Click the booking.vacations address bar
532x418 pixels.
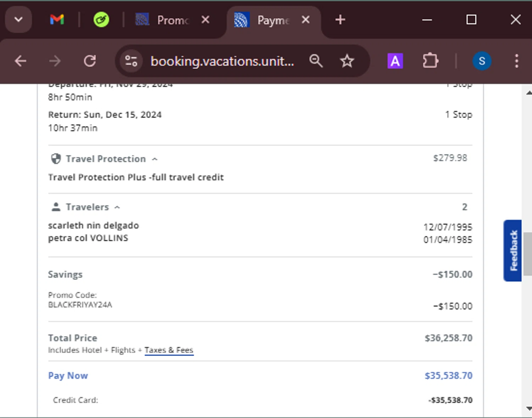click(x=222, y=61)
